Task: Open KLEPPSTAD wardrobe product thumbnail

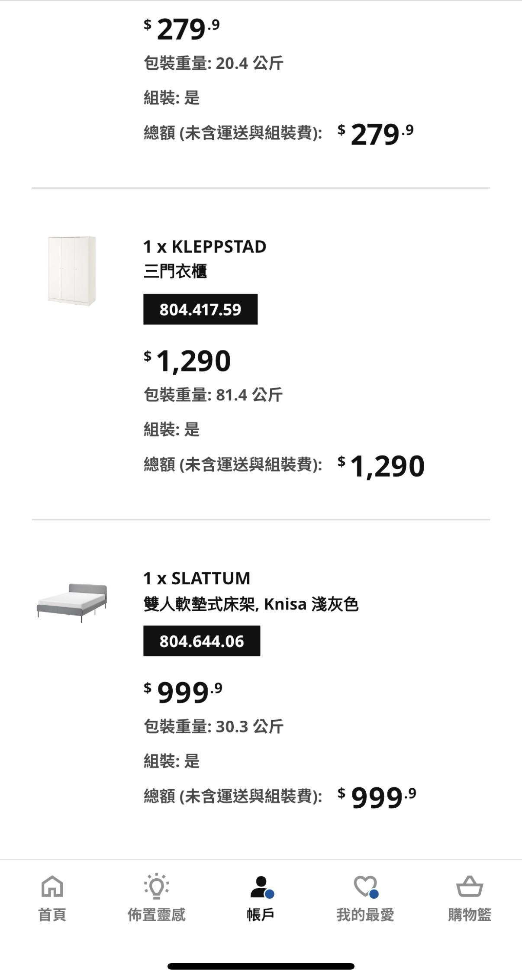Action: click(x=72, y=271)
